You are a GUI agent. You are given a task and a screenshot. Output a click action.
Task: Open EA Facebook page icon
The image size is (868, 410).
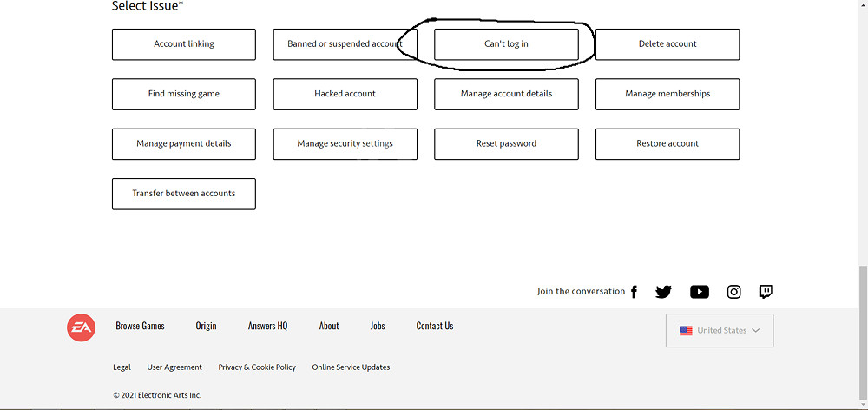point(634,292)
